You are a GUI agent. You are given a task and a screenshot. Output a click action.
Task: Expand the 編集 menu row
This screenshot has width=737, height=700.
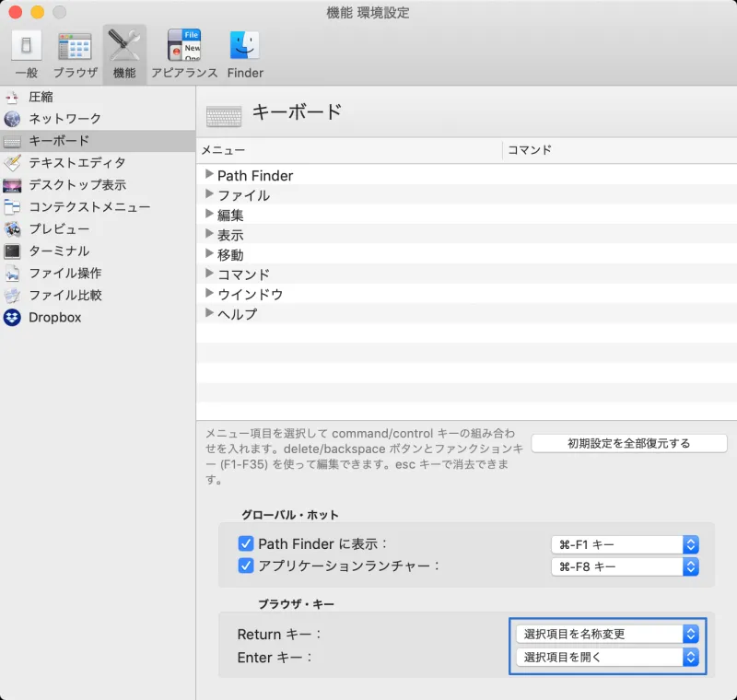click(x=210, y=214)
